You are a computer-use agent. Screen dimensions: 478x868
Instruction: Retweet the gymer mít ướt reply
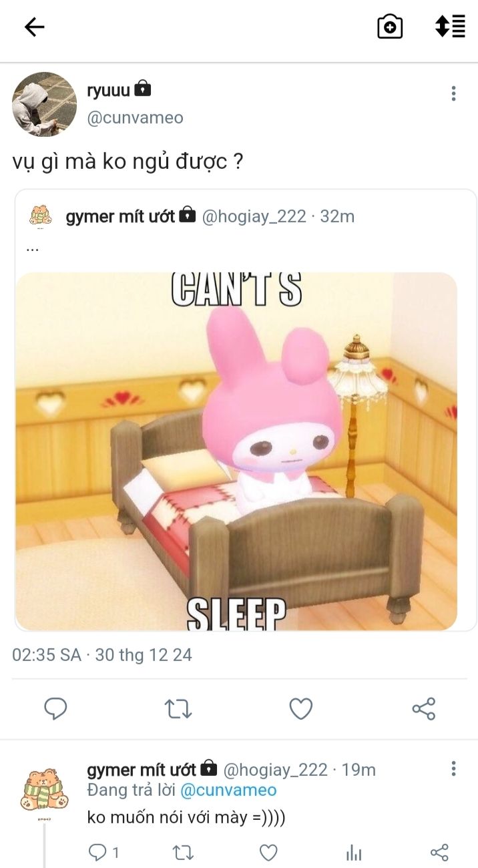click(x=182, y=852)
